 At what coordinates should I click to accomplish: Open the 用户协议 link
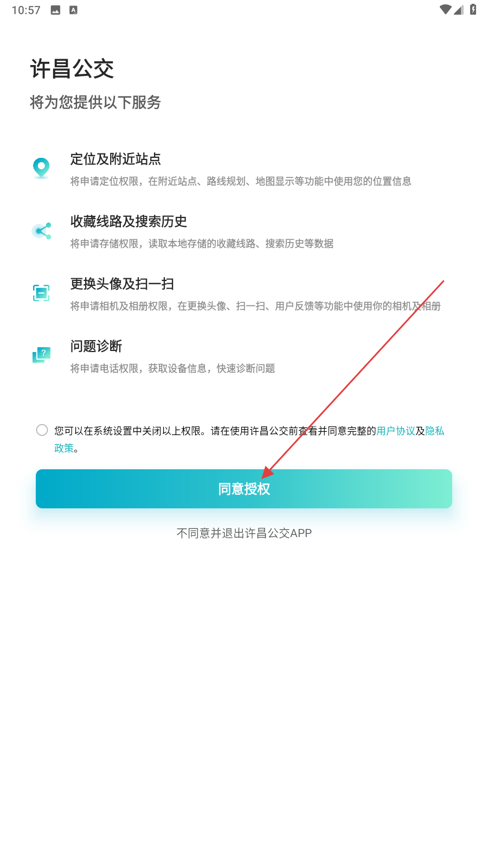[x=396, y=431]
